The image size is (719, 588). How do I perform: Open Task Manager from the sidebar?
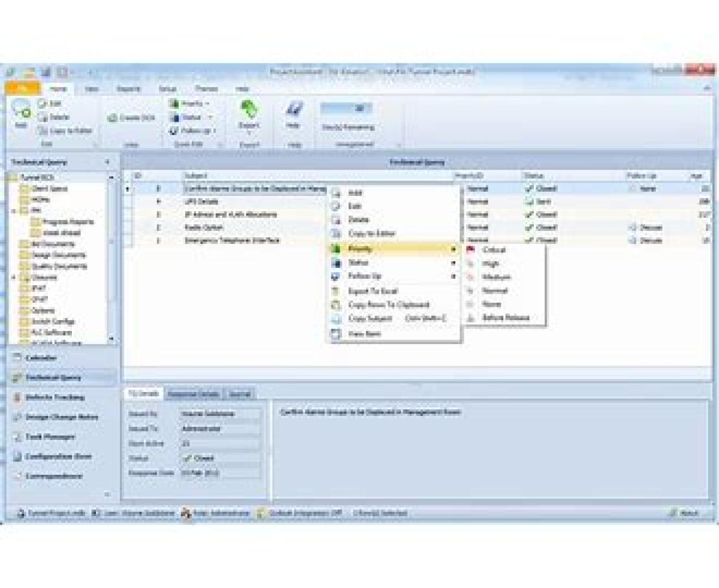[50, 437]
